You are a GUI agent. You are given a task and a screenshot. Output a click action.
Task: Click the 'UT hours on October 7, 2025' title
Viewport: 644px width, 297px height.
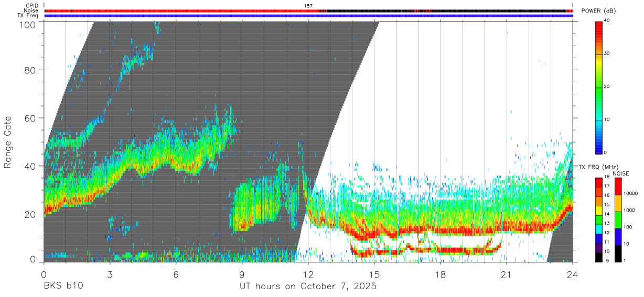click(308, 287)
